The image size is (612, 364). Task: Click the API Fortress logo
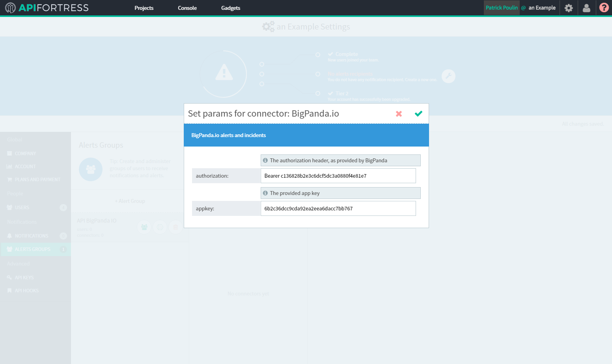[x=47, y=8]
